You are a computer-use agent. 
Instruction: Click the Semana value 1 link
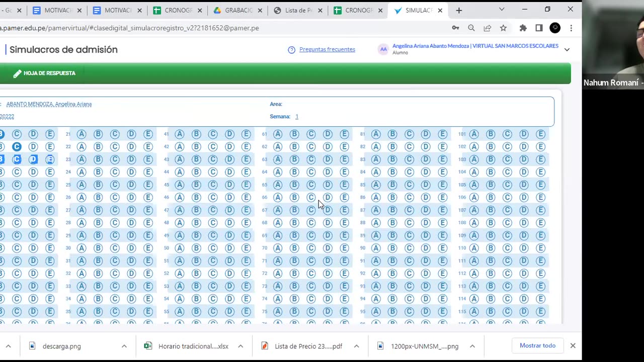(297, 117)
